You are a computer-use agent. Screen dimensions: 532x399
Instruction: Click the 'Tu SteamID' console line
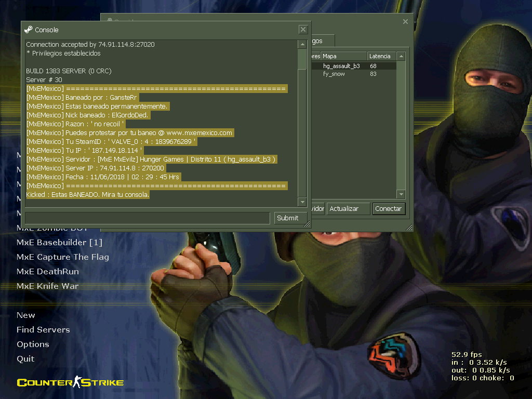pos(111,141)
